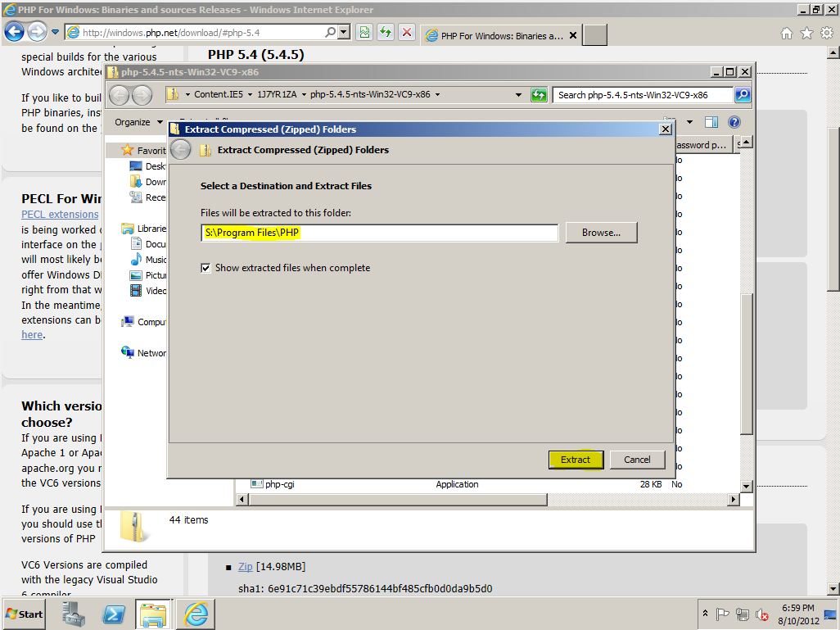Open the Browse folder picker

click(601, 233)
